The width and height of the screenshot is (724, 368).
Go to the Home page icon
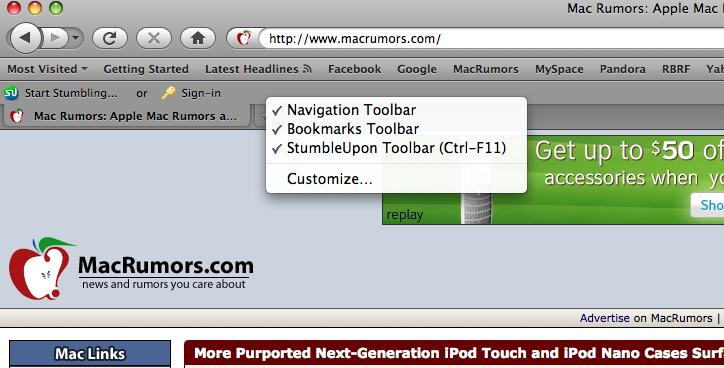click(198, 38)
